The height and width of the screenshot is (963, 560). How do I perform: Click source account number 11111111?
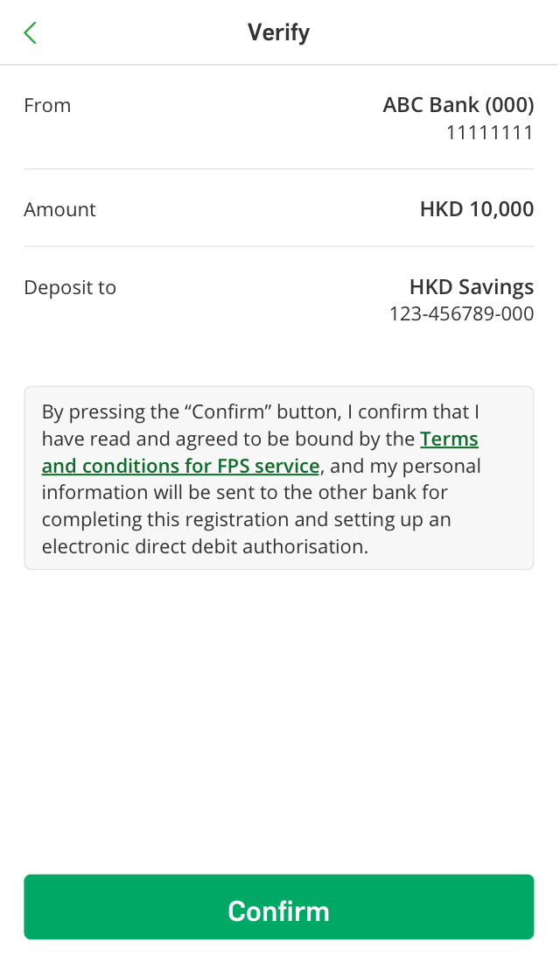pos(489,133)
